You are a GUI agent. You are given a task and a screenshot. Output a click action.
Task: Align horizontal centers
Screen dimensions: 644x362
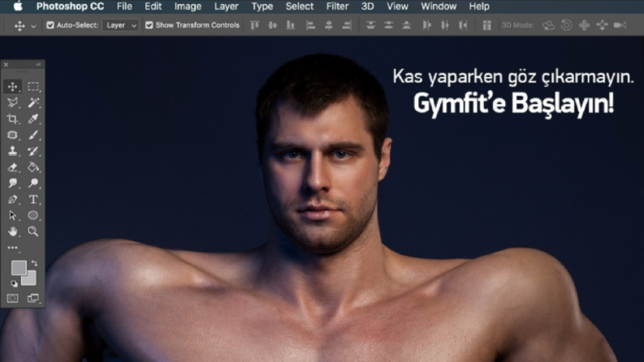329,25
